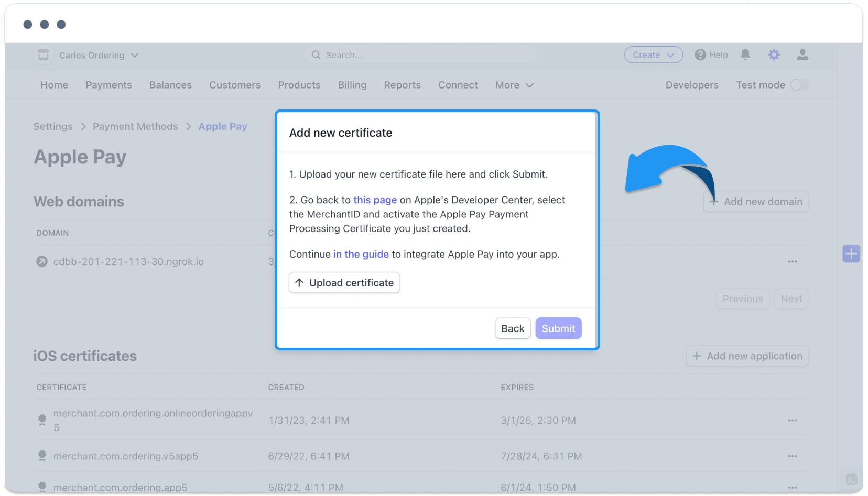Viewport: 868px width, 496px height.
Task: Click the CERTIFICATE column header
Action: coord(61,388)
